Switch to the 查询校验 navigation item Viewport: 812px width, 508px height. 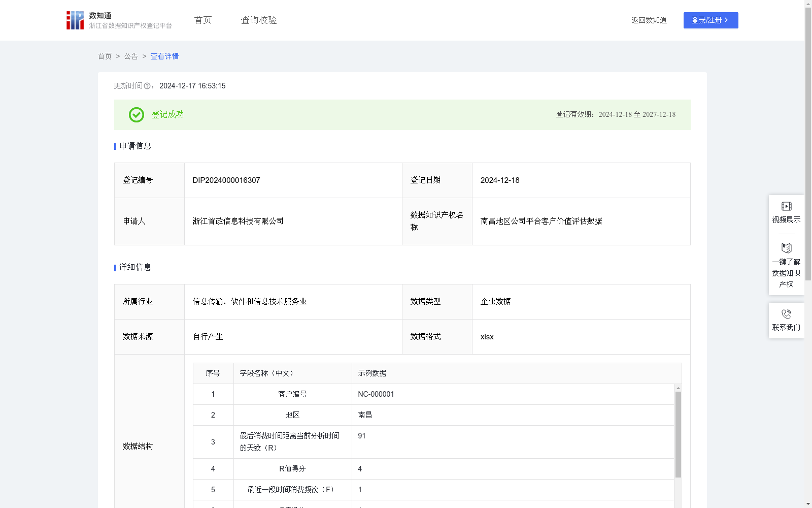click(259, 20)
